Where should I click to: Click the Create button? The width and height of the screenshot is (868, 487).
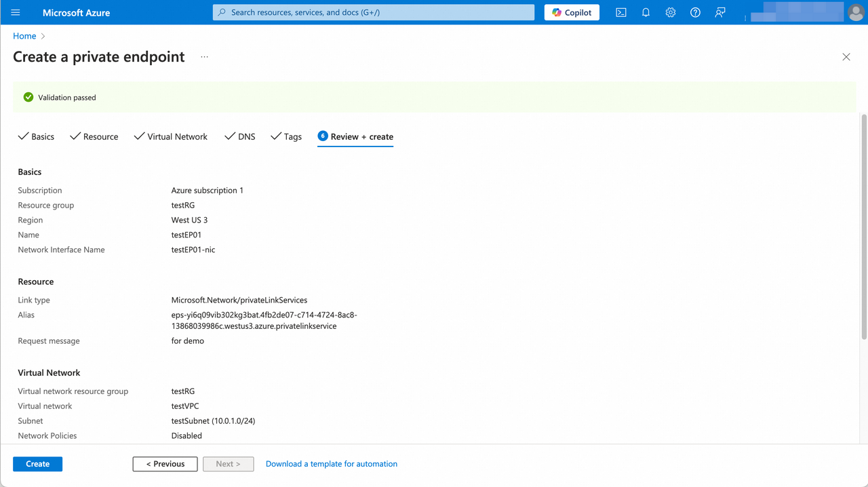coord(37,464)
